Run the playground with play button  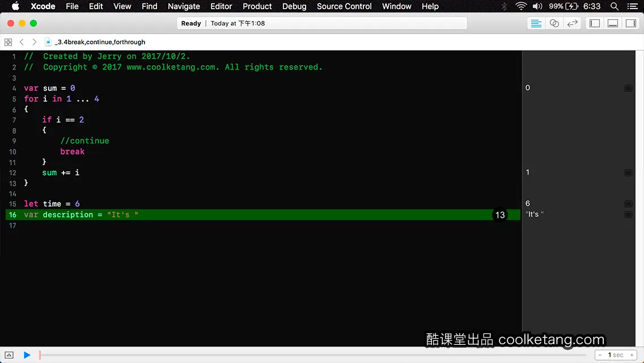27,355
